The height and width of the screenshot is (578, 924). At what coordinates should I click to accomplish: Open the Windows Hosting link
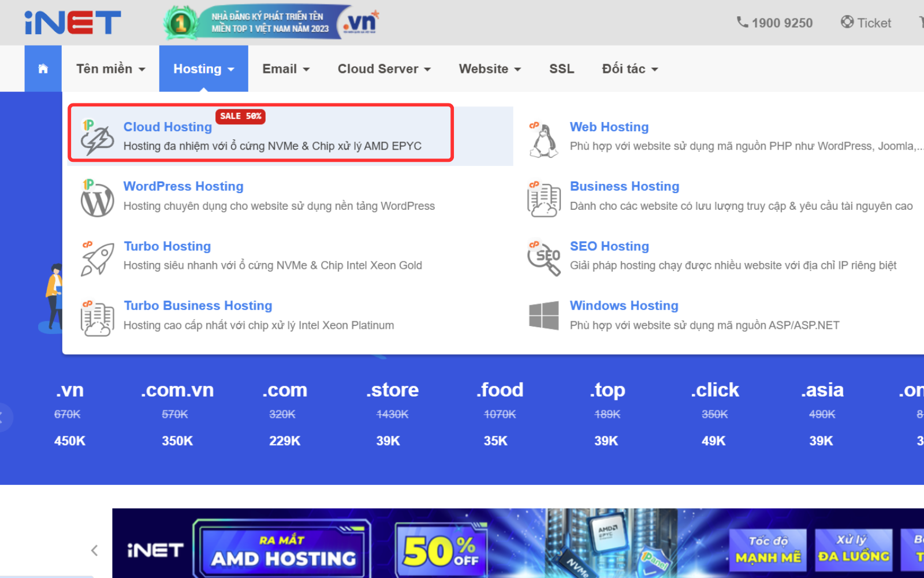click(x=624, y=305)
